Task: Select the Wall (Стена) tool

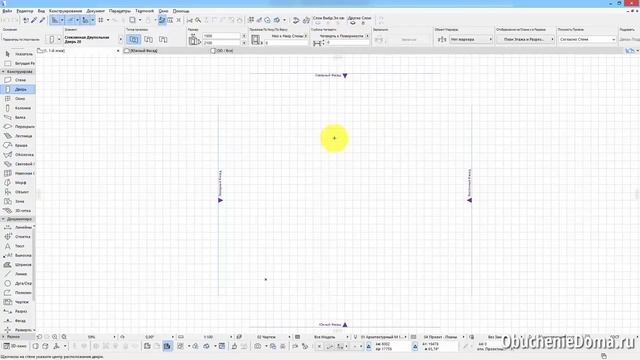Action: coord(18,80)
